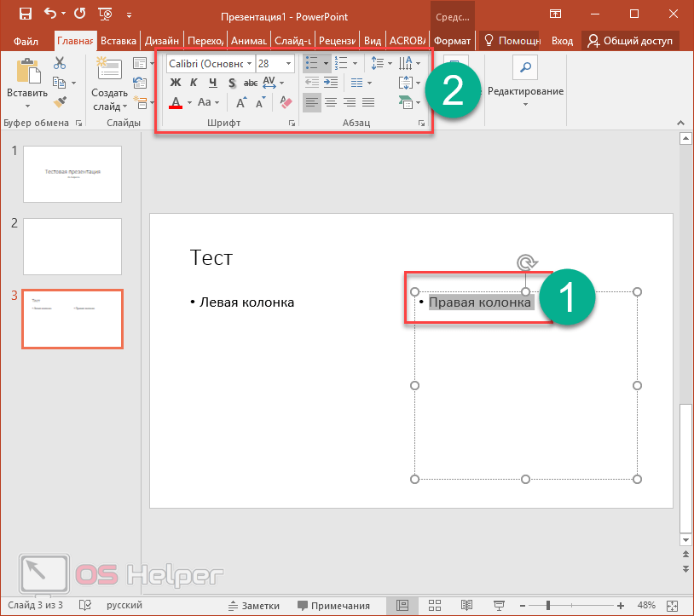Increase the font size

coord(241,102)
